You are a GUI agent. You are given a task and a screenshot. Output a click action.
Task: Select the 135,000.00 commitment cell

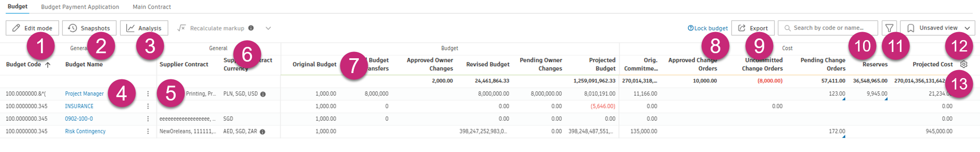coord(643,132)
